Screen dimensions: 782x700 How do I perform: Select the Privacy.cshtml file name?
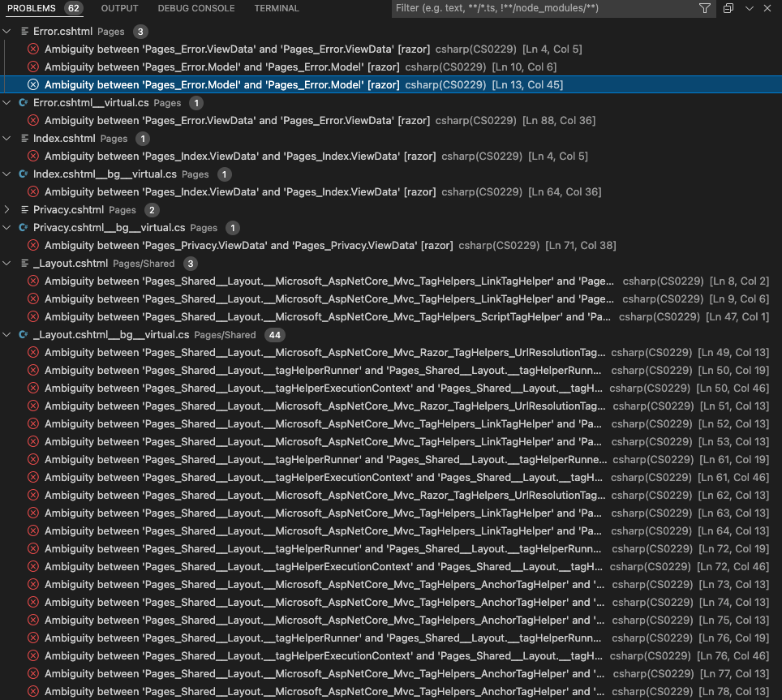click(x=68, y=210)
